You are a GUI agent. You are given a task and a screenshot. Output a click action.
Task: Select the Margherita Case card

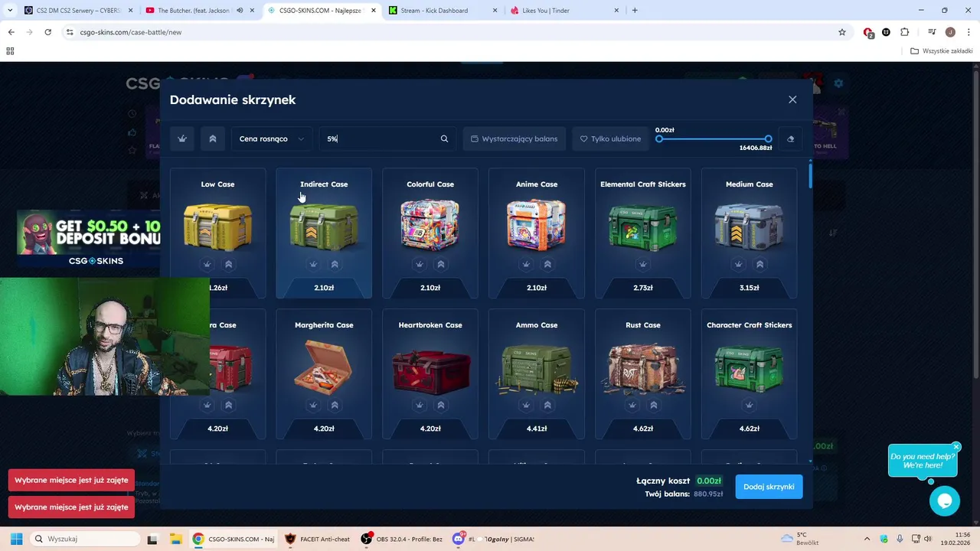coord(324,374)
